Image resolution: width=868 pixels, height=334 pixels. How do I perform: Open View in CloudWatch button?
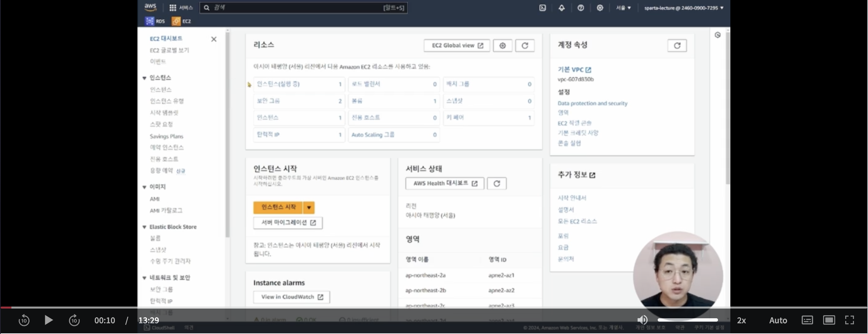coord(291,297)
